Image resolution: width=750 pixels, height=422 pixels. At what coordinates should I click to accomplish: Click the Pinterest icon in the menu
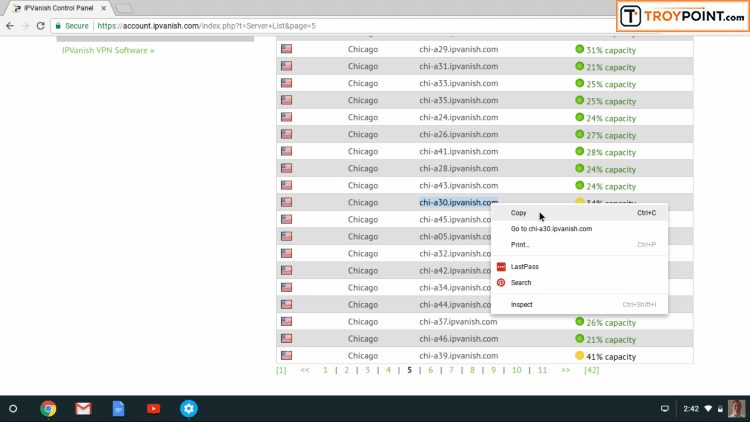(x=501, y=282)
